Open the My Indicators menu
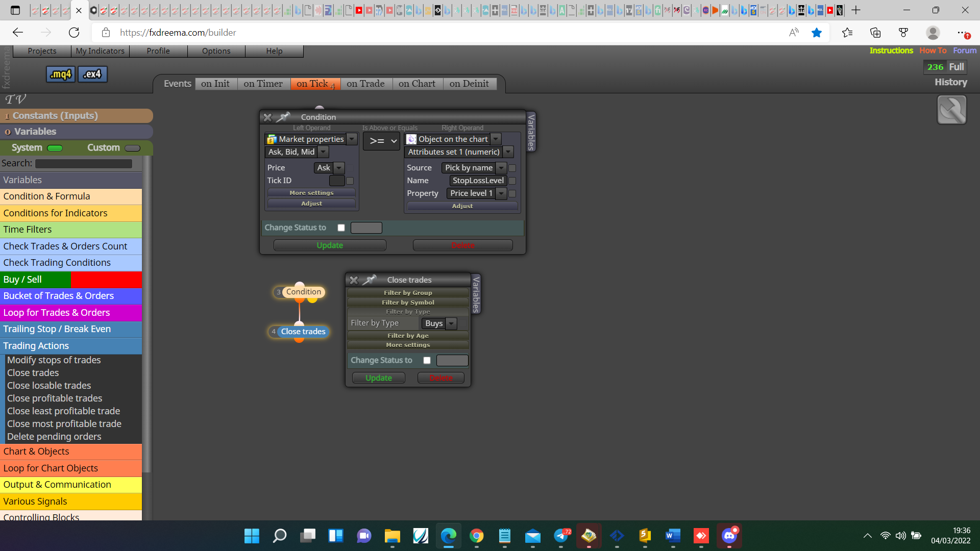This screenshot has height=551, width=980. click(100, 51)
